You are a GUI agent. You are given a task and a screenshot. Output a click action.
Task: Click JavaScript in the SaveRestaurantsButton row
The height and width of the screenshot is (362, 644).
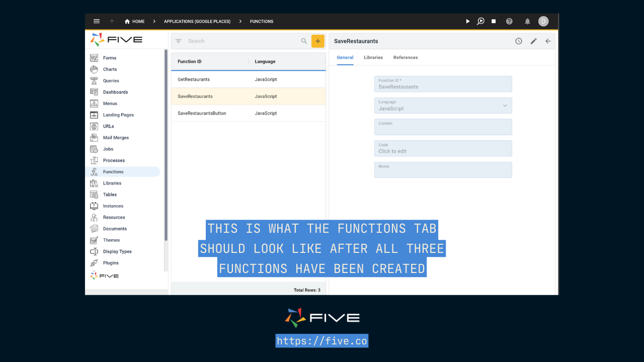pos(266,113)
